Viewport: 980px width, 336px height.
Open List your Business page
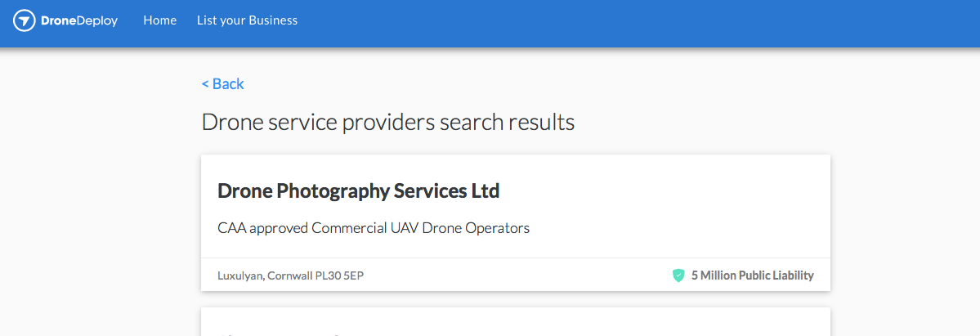[x=247, y=20]
